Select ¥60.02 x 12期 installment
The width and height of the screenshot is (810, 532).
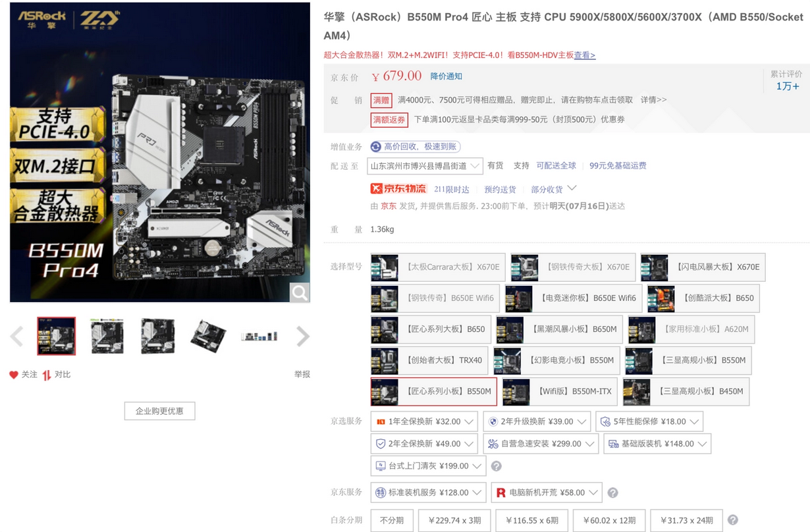[x=609, y=520]
